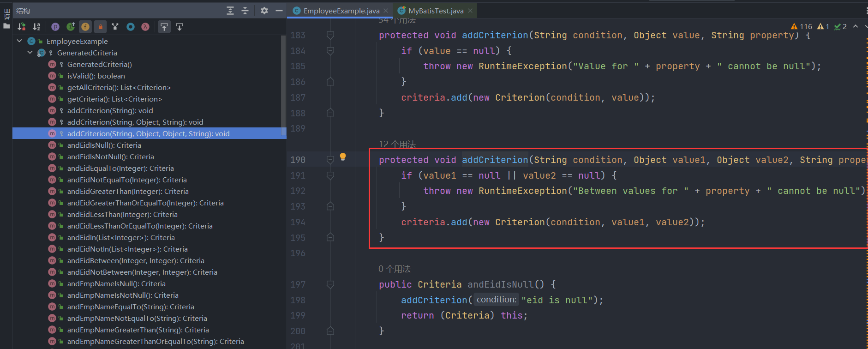Select andEidBetween(Integer, Integer) node
868x349 pixels.
pyautogui.click(x=136, y=260)
